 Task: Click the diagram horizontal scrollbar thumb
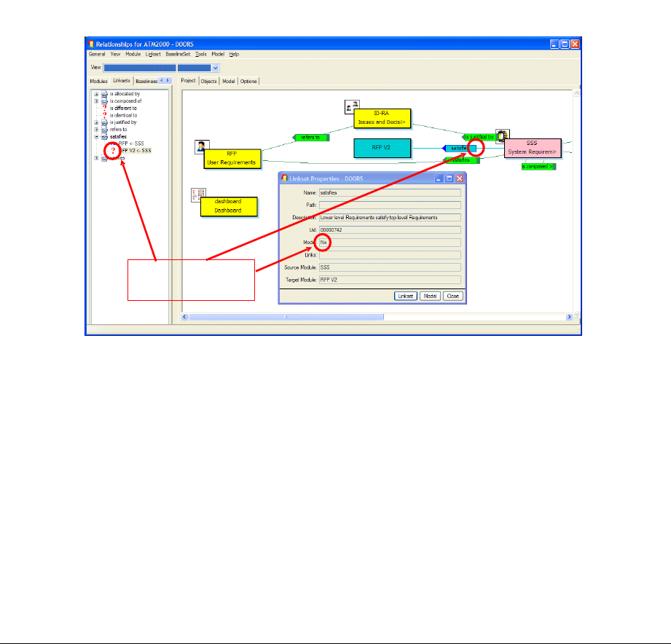(x=286, y=317)
